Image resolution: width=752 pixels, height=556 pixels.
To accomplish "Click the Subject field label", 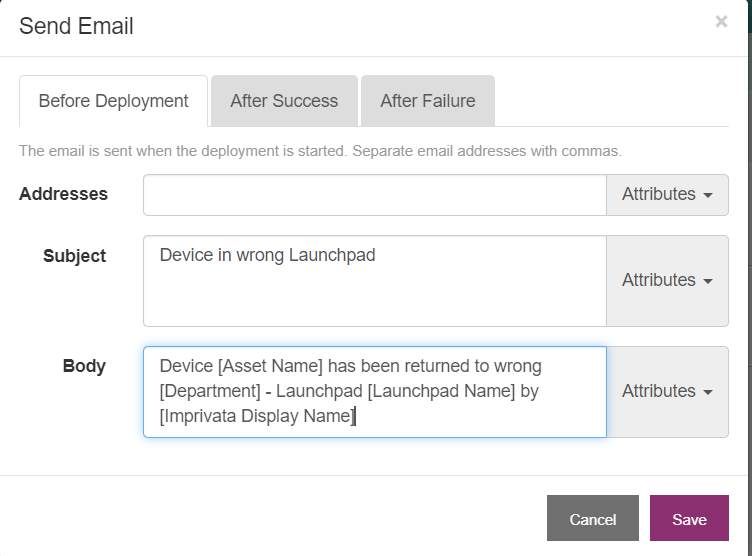I will pos(74,256).
